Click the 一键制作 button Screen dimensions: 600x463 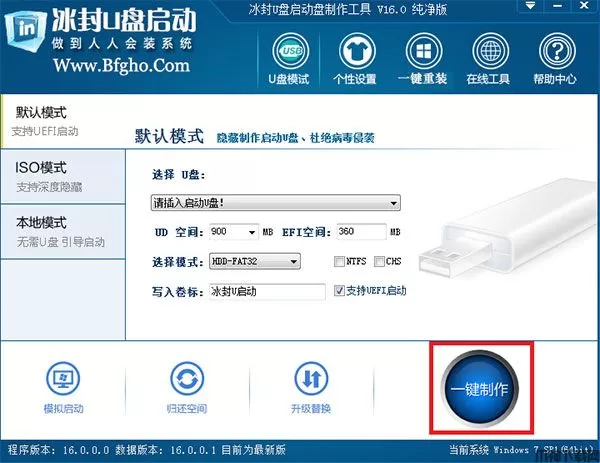(481, 389)
